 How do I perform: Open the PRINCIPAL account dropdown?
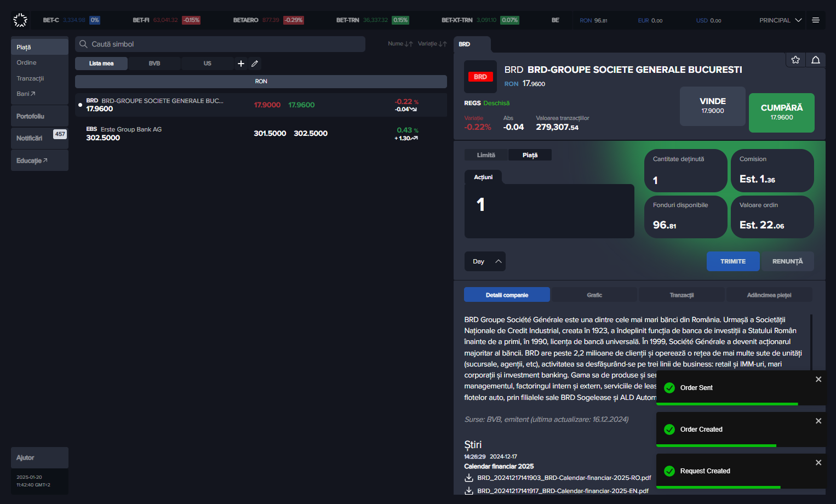click(x=780, y=20)
